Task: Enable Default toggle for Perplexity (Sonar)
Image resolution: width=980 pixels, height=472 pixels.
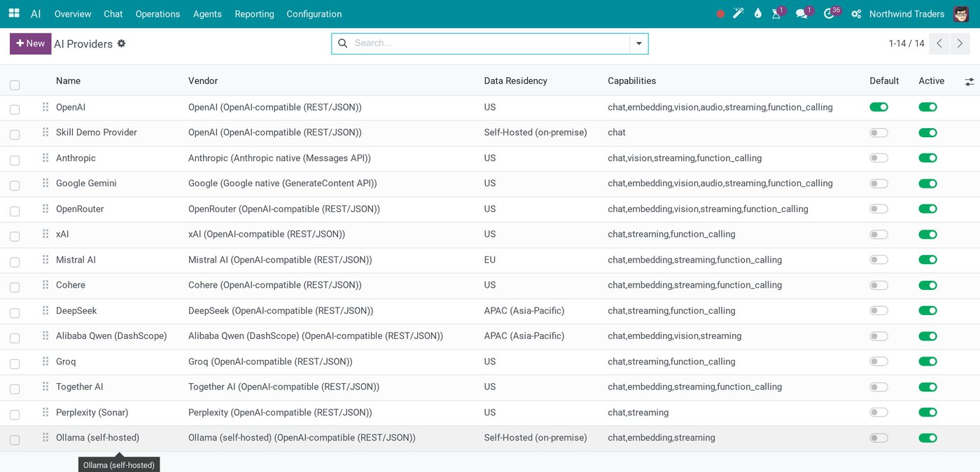Action: 878,412
